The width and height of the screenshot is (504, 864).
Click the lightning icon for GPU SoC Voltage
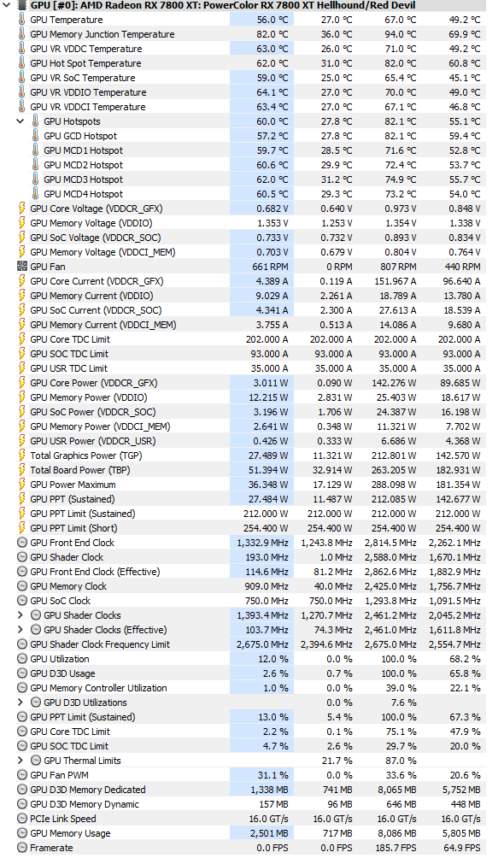[x=22, y=238]
